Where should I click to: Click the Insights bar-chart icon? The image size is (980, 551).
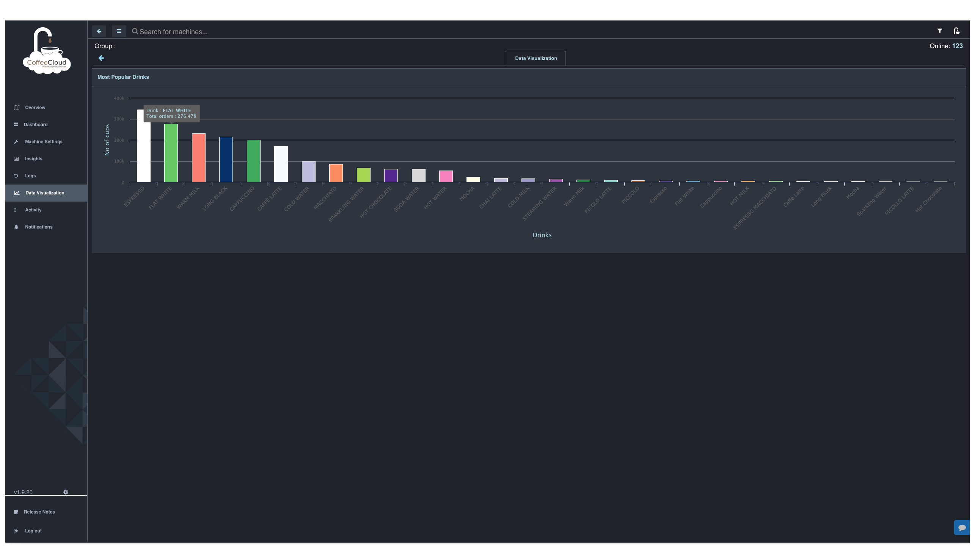17,158
